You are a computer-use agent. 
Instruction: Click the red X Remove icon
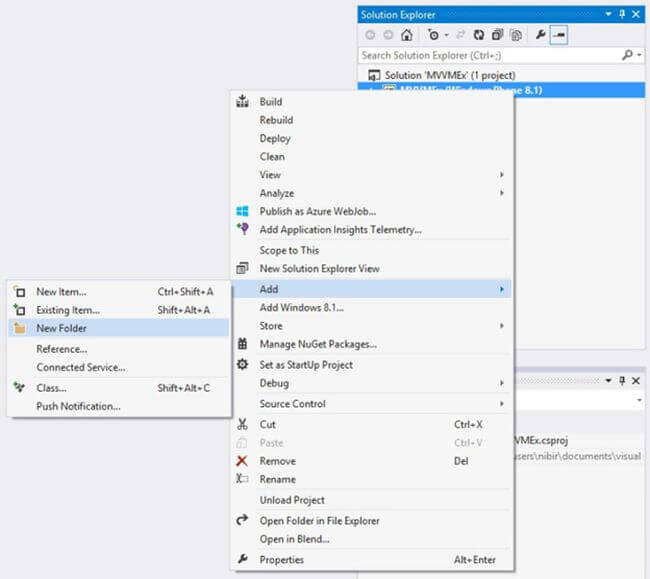242,460
